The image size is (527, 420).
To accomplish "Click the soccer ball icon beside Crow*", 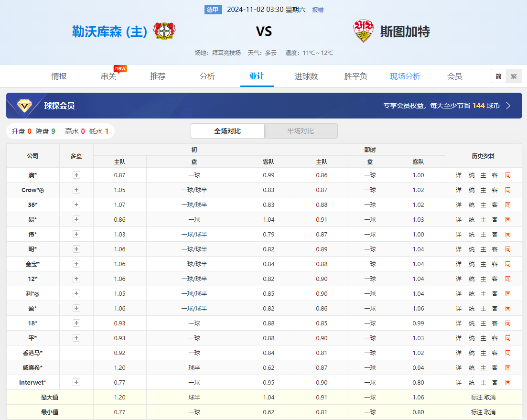I will pos(42,191).
